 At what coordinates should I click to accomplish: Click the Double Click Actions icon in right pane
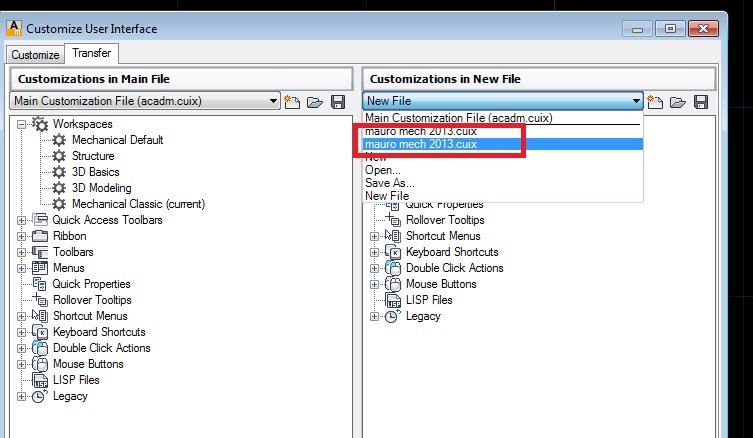point(393,268)
